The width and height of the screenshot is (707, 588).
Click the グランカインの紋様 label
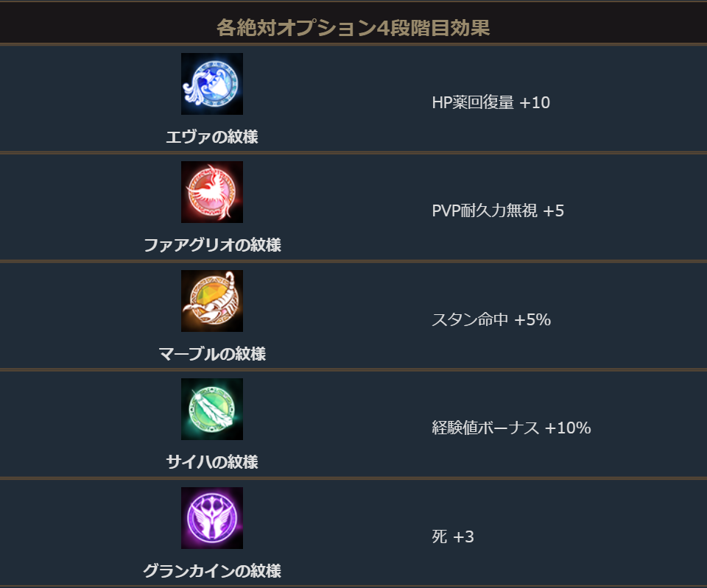click(212, 571)
